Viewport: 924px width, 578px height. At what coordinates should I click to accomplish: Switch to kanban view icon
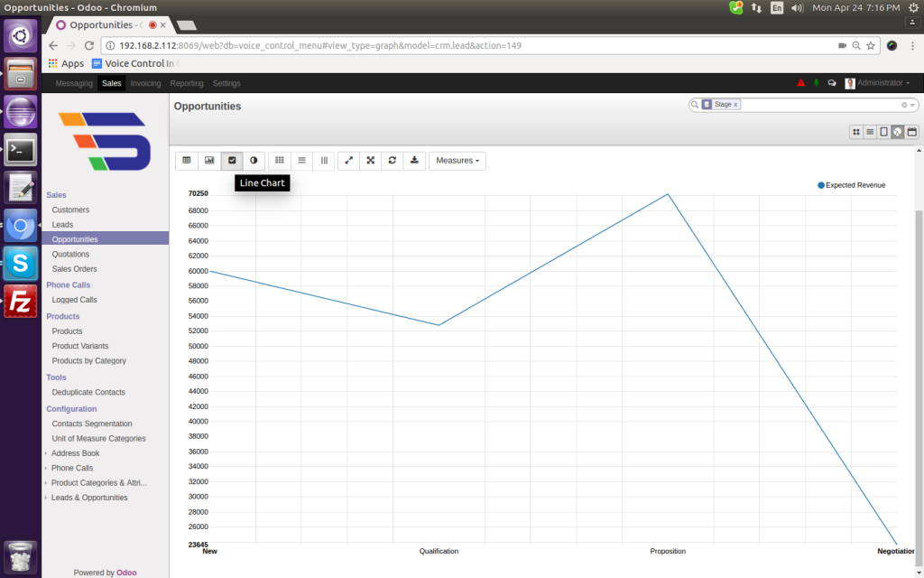tap(855, 132)
